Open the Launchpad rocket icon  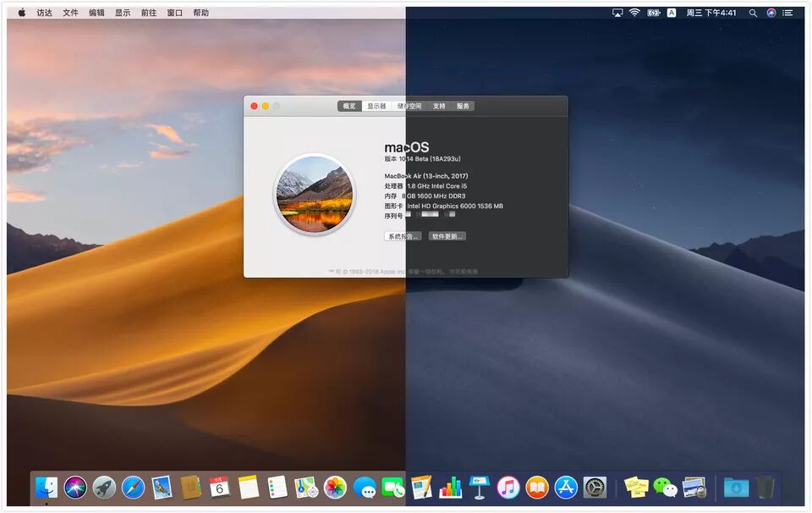pyautogui.click(x=104, y=488)
